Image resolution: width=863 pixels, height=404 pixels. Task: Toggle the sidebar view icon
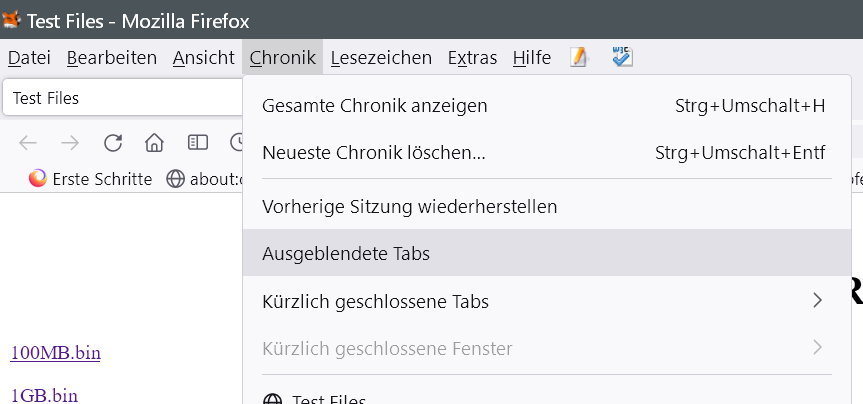pyautogui.click(x=199, y=143)
